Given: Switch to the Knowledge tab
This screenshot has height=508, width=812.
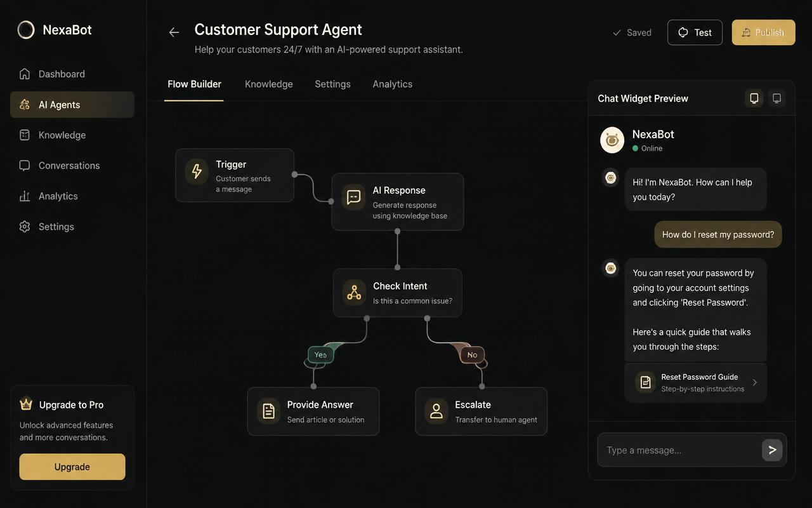Looking at the screenshot, I should pos(269,84).
